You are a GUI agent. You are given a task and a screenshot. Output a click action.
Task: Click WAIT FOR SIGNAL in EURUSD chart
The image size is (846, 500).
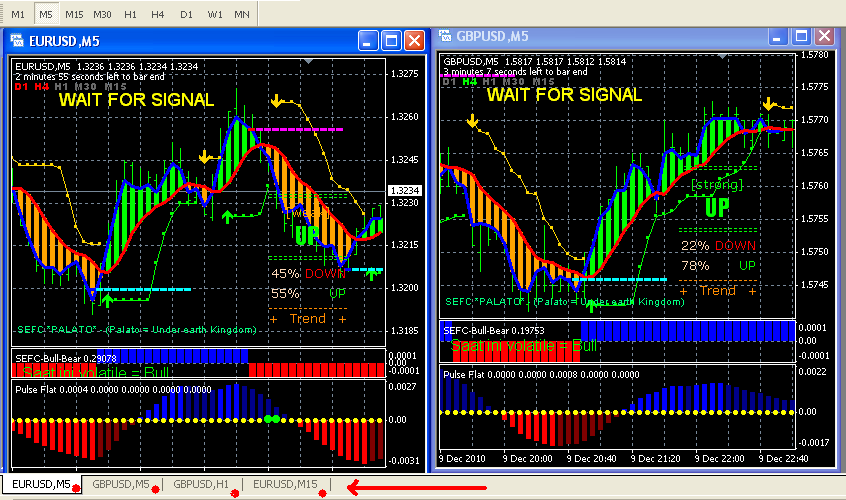pos(137,100)
